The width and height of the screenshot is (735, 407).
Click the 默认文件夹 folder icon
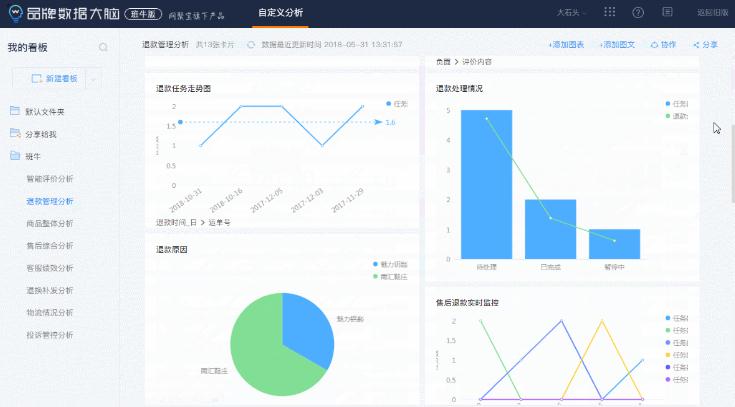15,111
